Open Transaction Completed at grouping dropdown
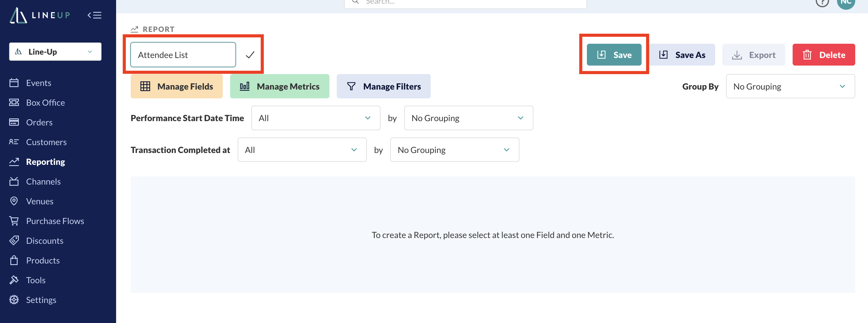868x323 pixels. (455, 150)
